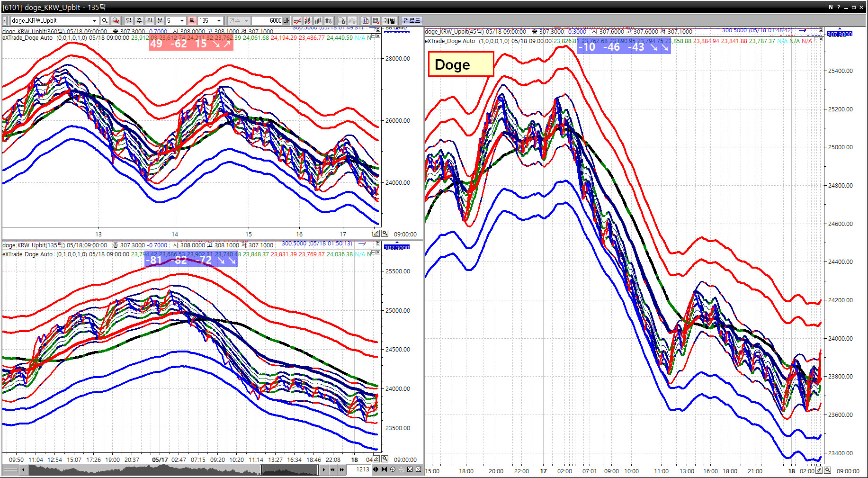Select the daily (일) chart period
868x478 pixels.
(129, 20)
